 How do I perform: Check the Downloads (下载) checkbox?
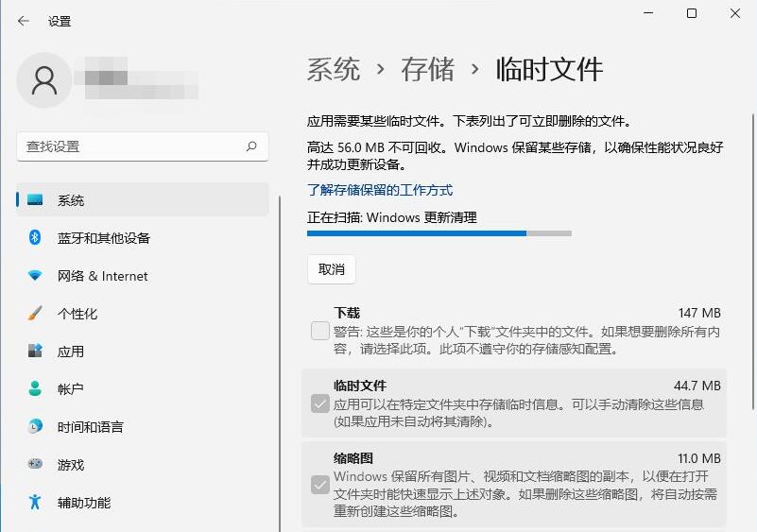[320, 331]
